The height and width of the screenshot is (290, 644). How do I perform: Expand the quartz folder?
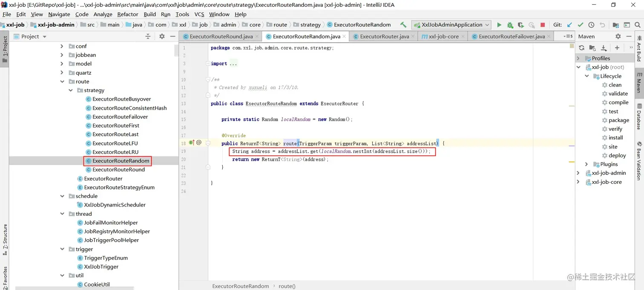(x=62, y=72)
